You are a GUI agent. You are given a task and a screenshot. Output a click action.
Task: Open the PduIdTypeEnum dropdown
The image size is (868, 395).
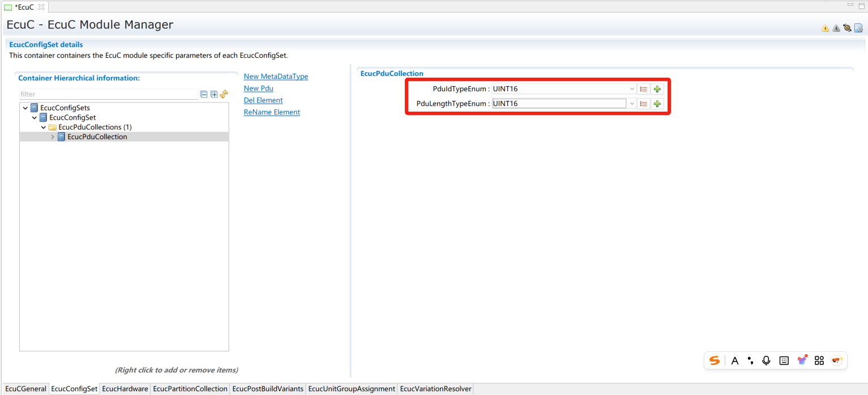point(632,89)
